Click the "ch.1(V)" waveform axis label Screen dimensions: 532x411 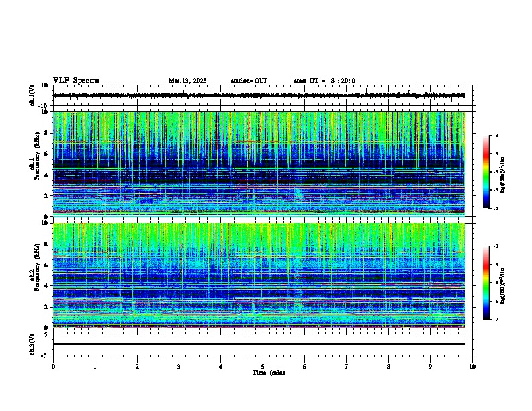click(32, 95)
